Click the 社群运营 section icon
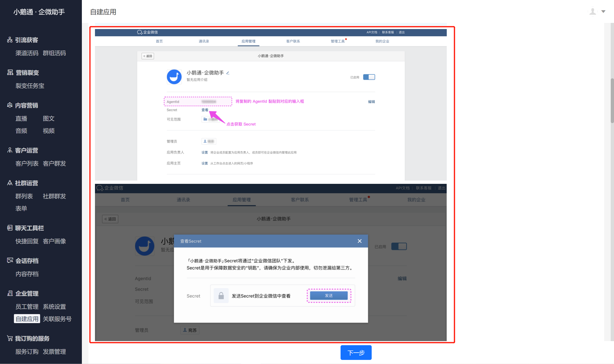Screen dimensions: 614x364 pyautogui.click(x=10, y=183)
